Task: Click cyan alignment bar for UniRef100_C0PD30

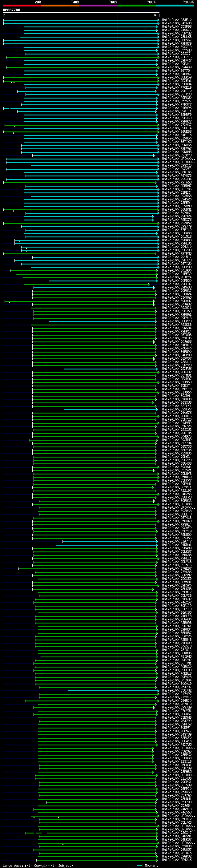Action: [x=103, y=281]
